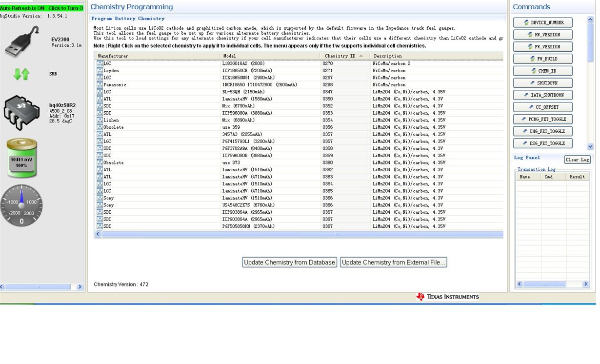Select the 'use 359' Obsolete row
This screenshot has width=600, height=364.
click(x=299, y=127)
